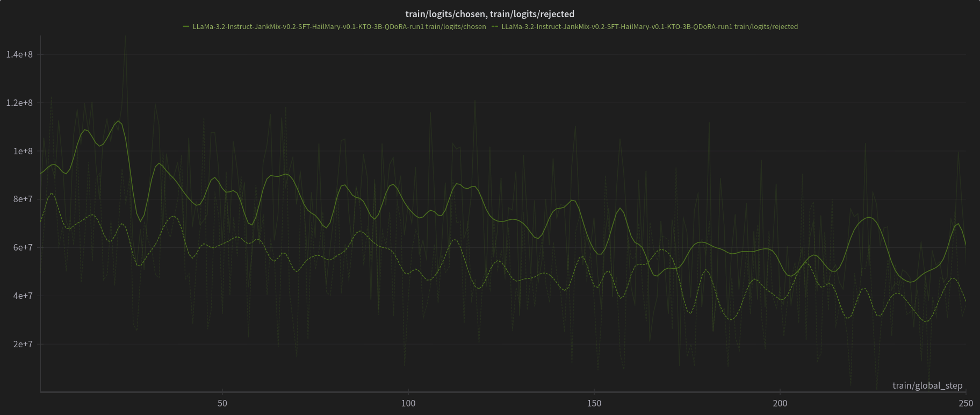Click the 4e+7 y-axis label
This screenshot has width=980, height=415.
pyautogui.click(x=23, y=296)
